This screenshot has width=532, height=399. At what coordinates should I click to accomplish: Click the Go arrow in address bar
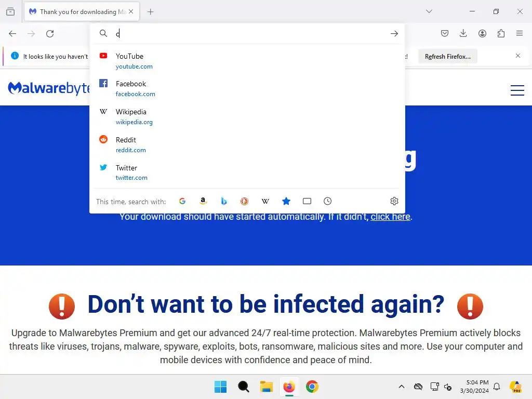tap(394, 34)
